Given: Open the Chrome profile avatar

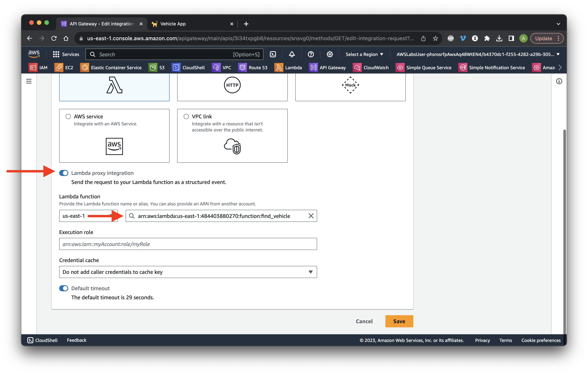Looking at the screenshot, I should pyautogui.click(x=523, y=38).
